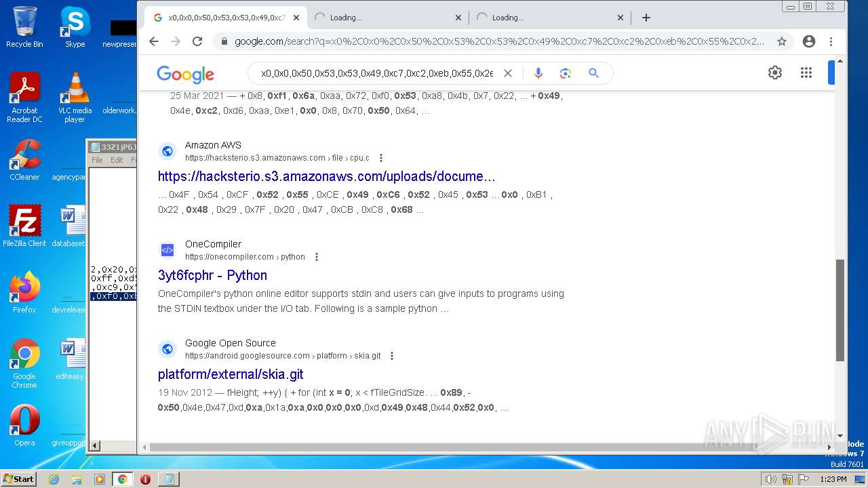868x488 pixels.
Task: Expand options for Google Open Source result
Action: pyautogui.click(x=391, y=356)
